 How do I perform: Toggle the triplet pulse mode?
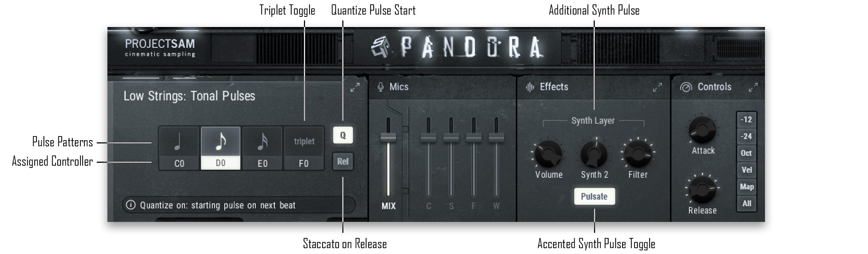(304, 142)
